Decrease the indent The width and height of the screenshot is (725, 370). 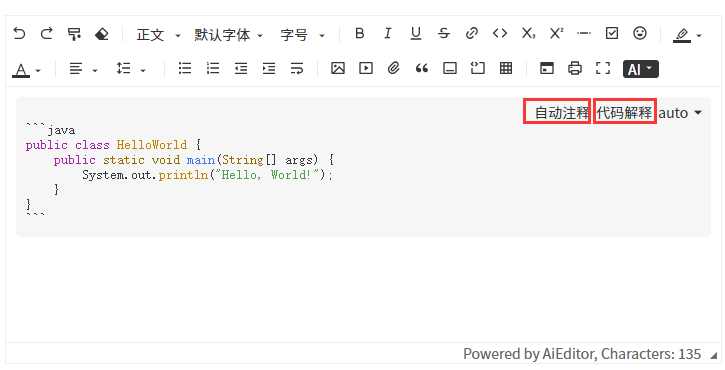(x=241, y=68)
